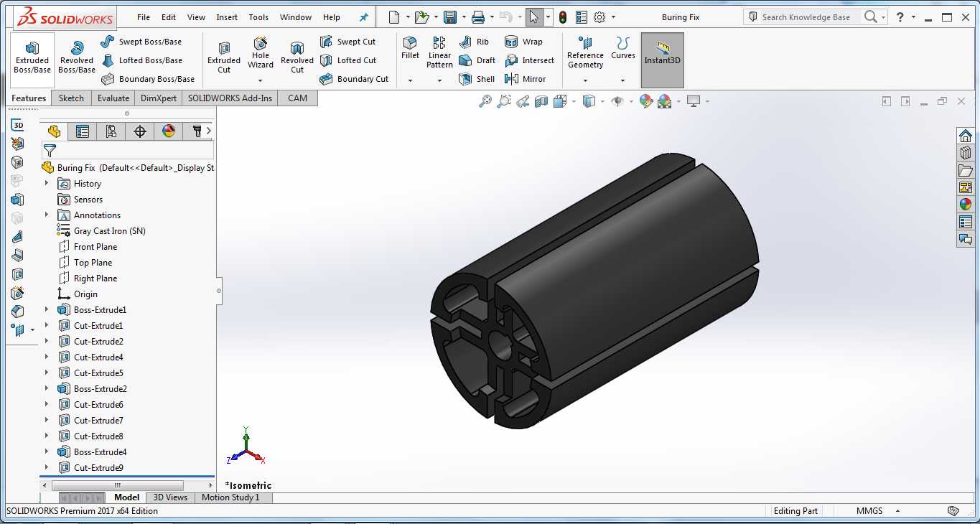Image resolution: width=980 pixels, height=524 pixels.
Task: Expand Reference Geometry dropdown arrow
Action: 585,80
